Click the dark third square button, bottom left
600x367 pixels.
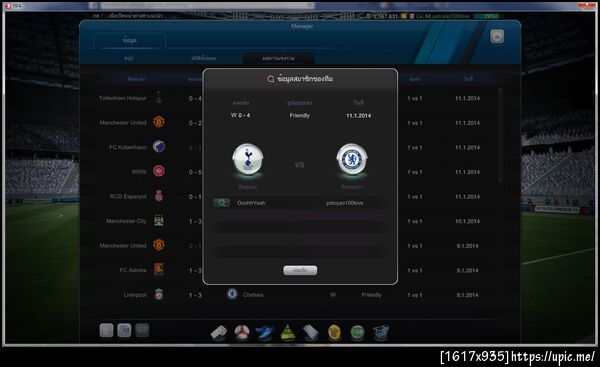(142, 330)
